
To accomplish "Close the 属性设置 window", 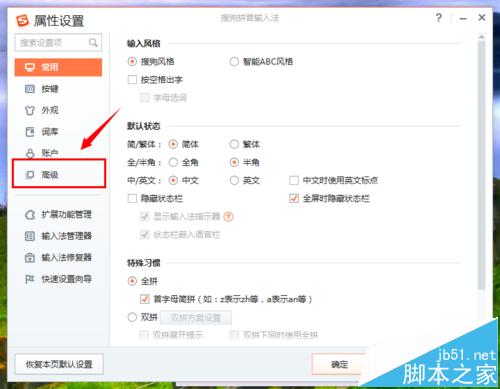I will (x=482, y=18).
